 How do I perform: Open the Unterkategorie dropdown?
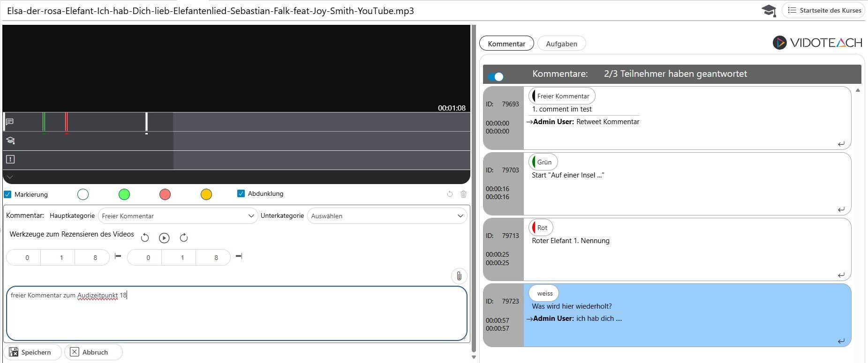click(387, 216)
